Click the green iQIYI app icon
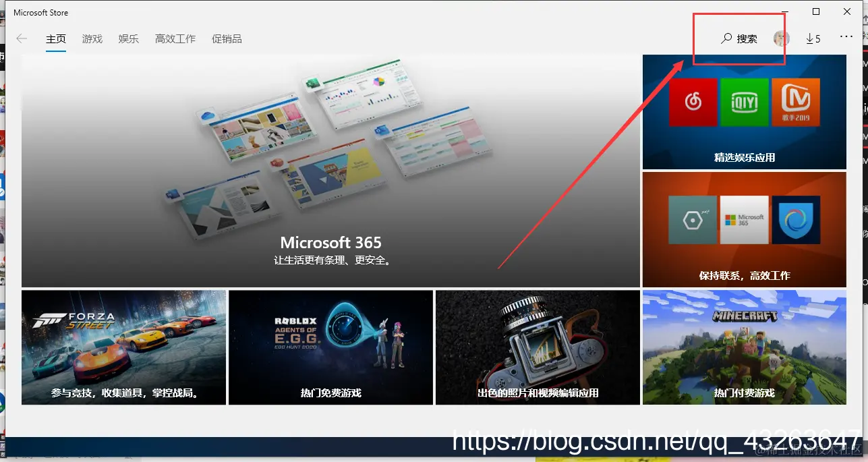Image resolution: width=868 pixels, height=462 pixels. coord(745,102)
